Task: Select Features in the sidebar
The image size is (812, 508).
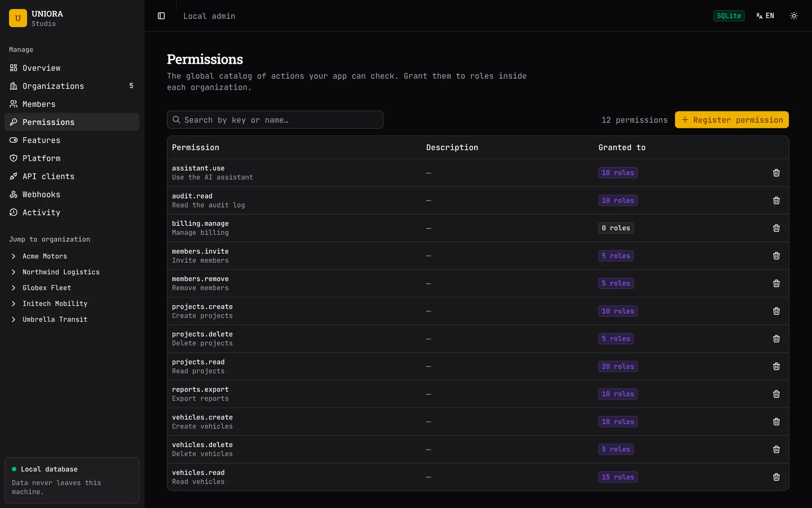Action: pyautogui.click(x=72, y=140)
